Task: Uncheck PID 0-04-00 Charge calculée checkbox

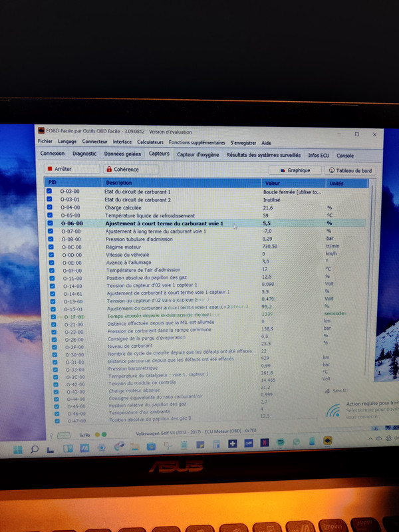Action: [49, 207]
